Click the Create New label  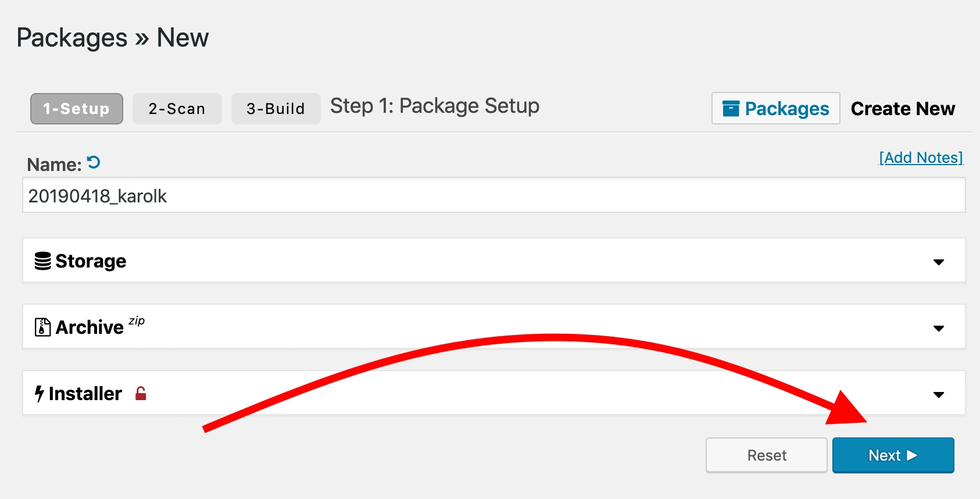click(x=903, y=109)
